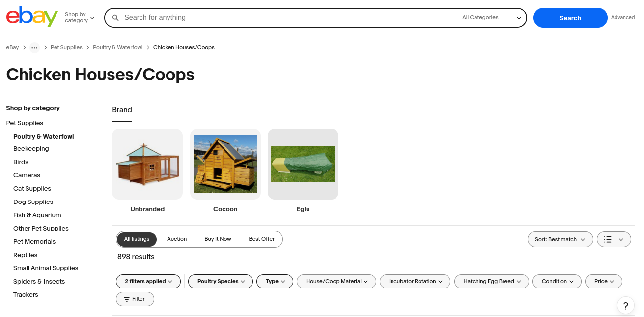This screenshot has height=317, width=644.
Task: Open the help question mark icon
Action: coord(625,305)
